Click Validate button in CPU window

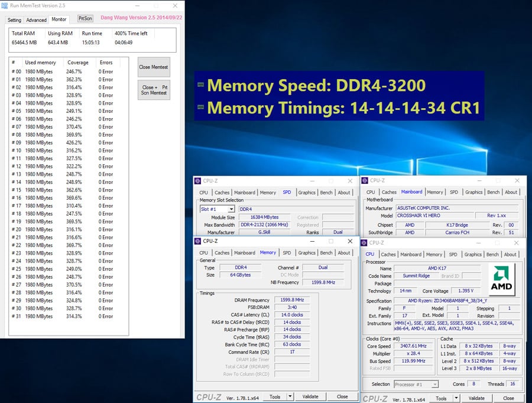[x=476, y=398]
